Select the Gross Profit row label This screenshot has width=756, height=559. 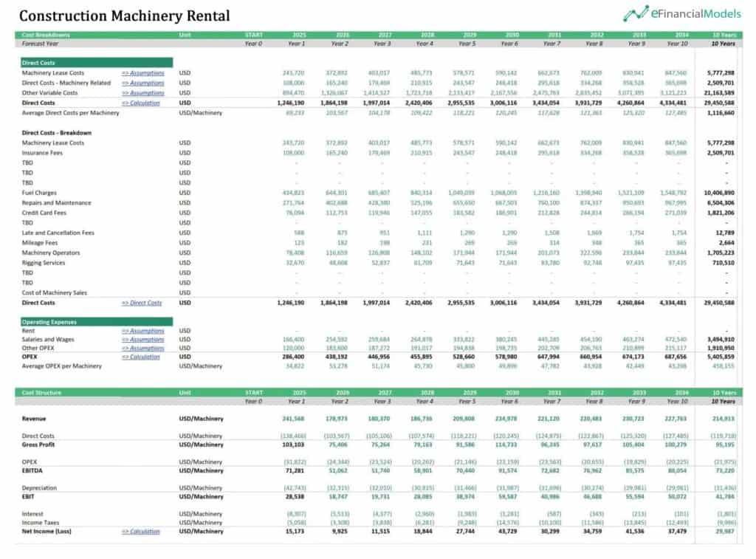click(38, 445)
